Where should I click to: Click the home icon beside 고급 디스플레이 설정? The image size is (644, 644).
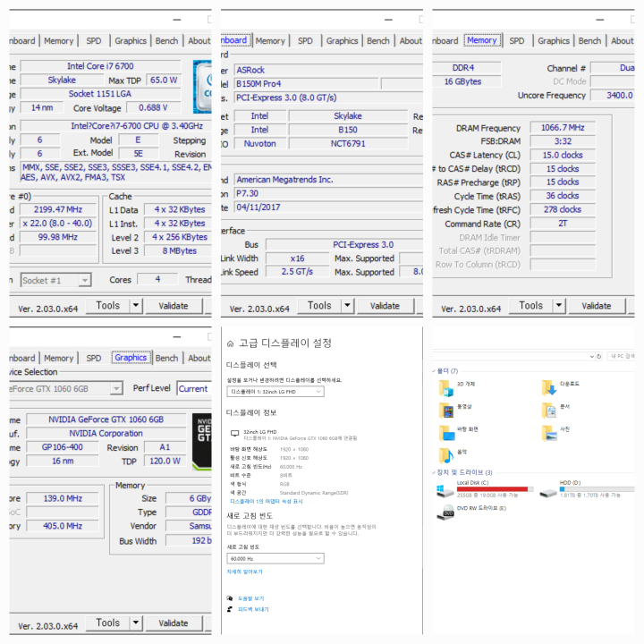coord(230,343)
